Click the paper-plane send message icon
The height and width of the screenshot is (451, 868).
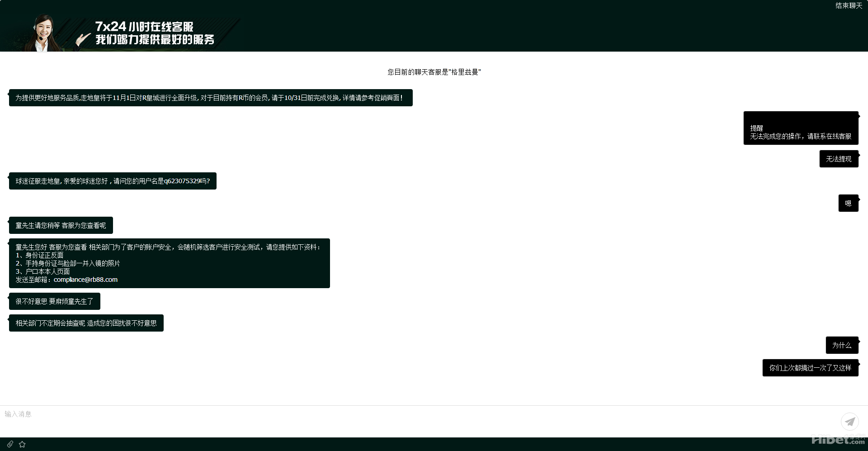coord(849,422)
